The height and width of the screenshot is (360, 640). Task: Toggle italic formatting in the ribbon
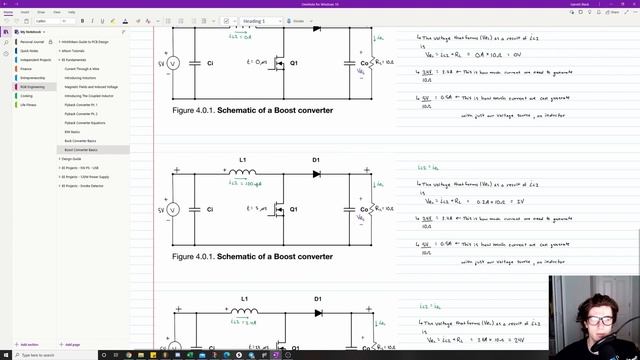click(x=92, y=21)
